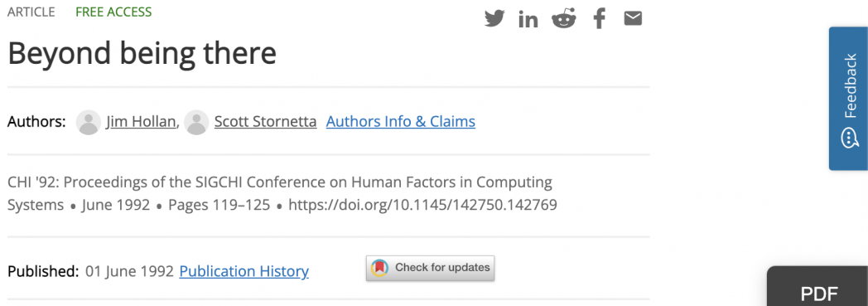Open the PDF of the article
This screenshot has height=306, width=868.
819,294
